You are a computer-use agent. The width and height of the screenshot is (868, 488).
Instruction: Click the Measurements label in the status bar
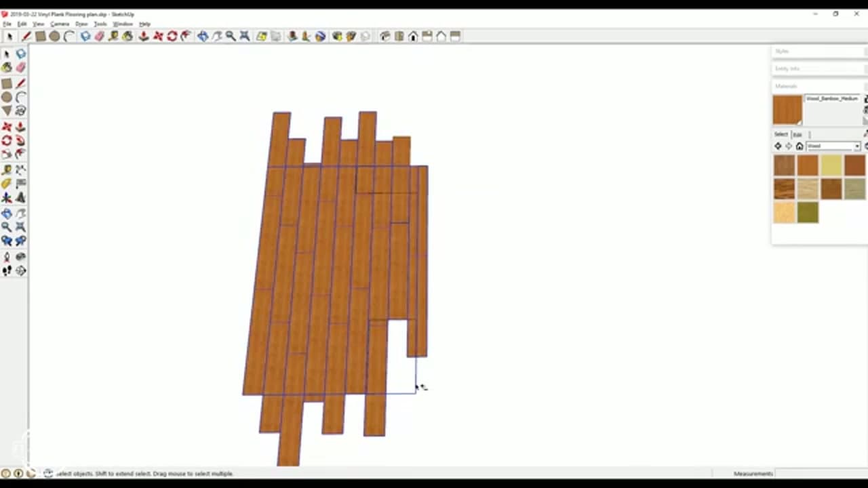point(753,474)
